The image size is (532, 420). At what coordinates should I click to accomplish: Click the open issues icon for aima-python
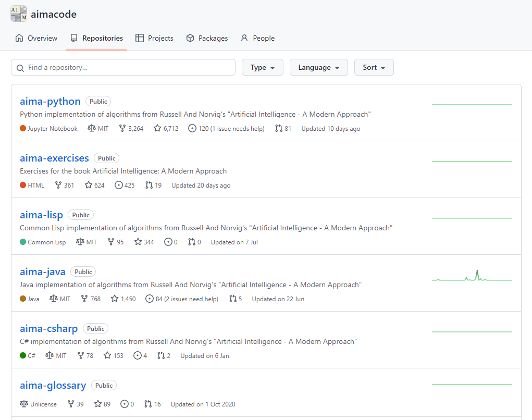[x=192, y=128]
